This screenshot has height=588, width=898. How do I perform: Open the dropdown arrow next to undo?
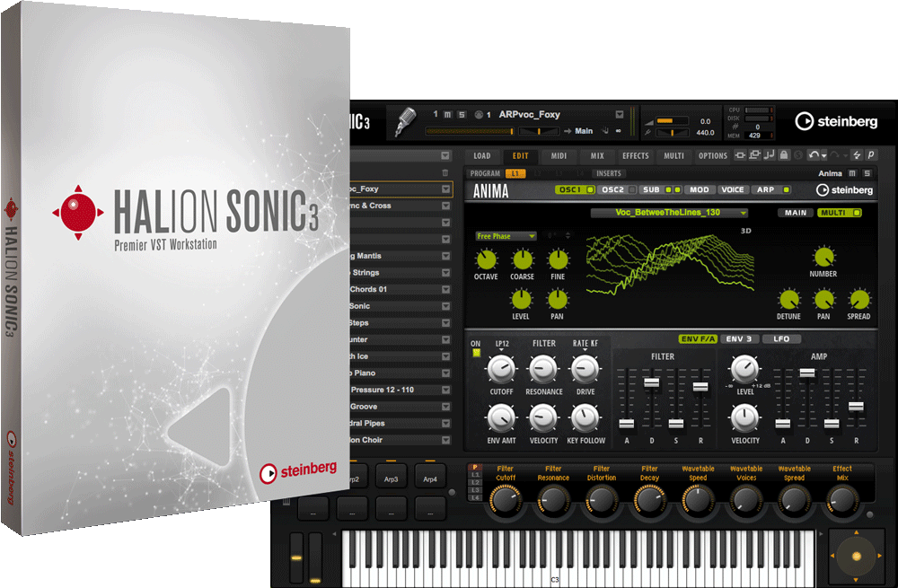(x=823, y=155)
